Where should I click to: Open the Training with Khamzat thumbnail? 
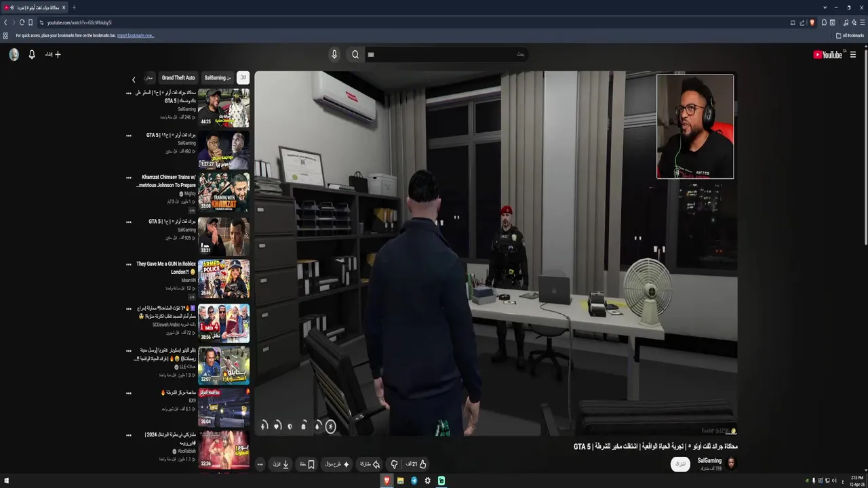[x=224, y=192]
